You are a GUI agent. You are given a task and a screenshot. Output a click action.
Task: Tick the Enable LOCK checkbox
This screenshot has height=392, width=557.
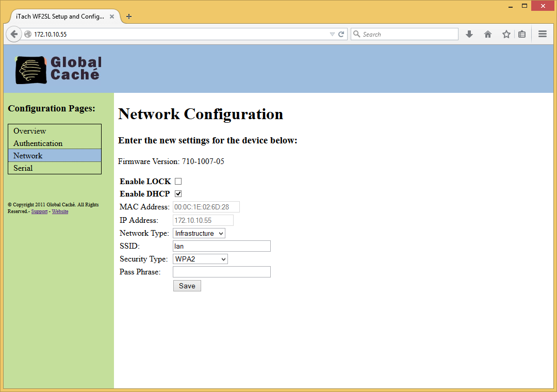178,182
